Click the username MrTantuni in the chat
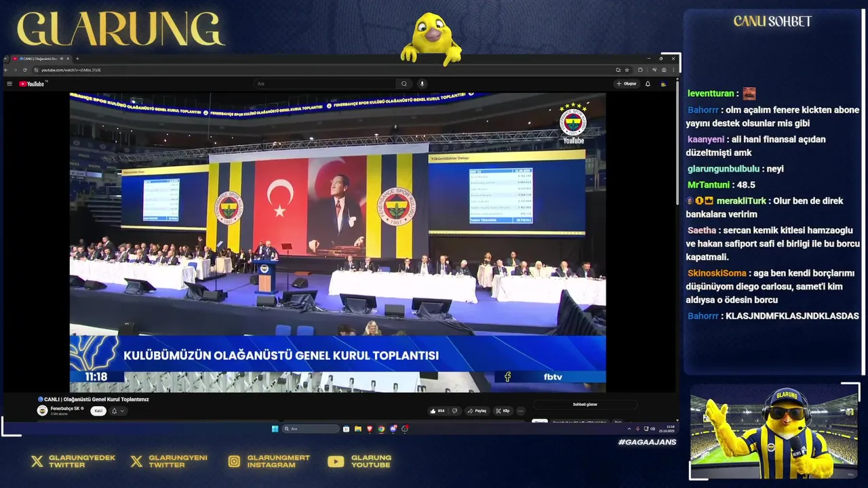The width and height of the screenshot is (868, 488). click(x=709, y=184)
